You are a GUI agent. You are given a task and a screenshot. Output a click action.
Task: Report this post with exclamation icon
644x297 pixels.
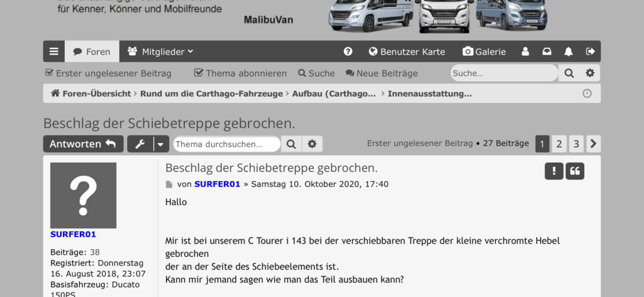553,171
